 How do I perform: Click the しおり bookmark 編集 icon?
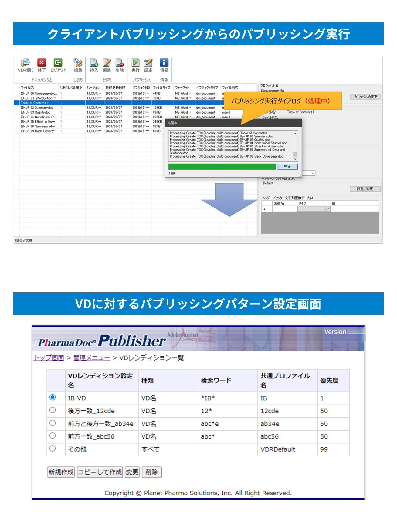pos(78,63)
